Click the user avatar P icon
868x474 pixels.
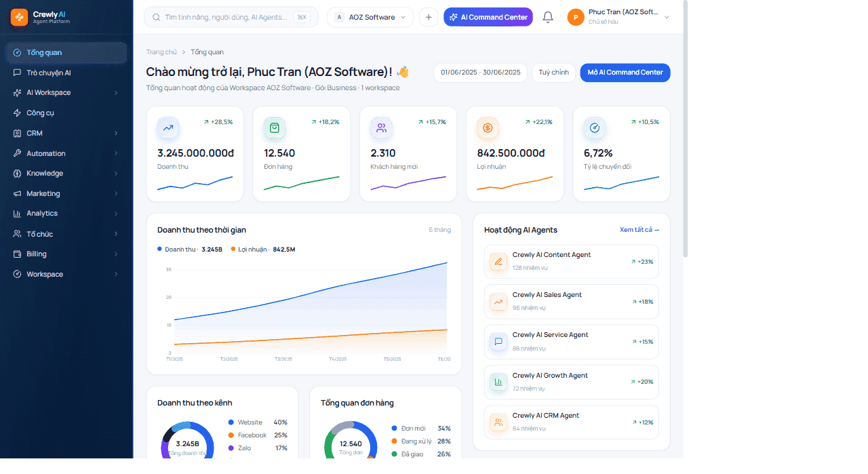coord(576,17)
